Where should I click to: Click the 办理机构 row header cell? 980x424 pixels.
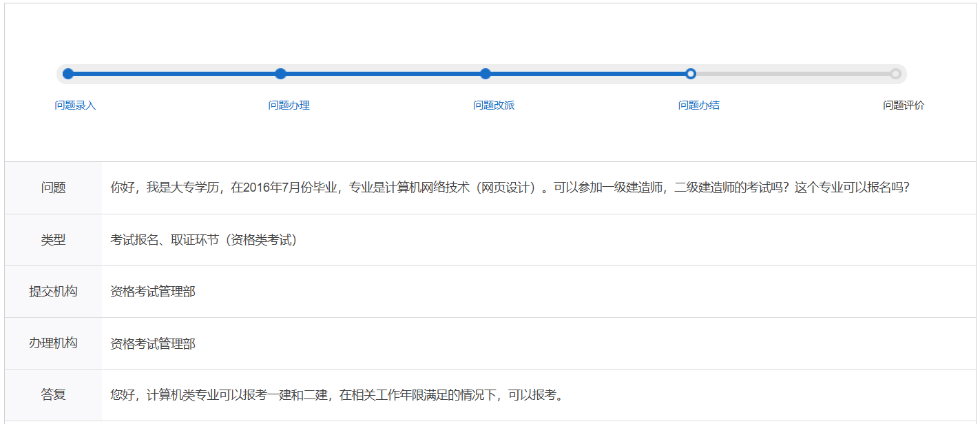(x=53, y=343)
